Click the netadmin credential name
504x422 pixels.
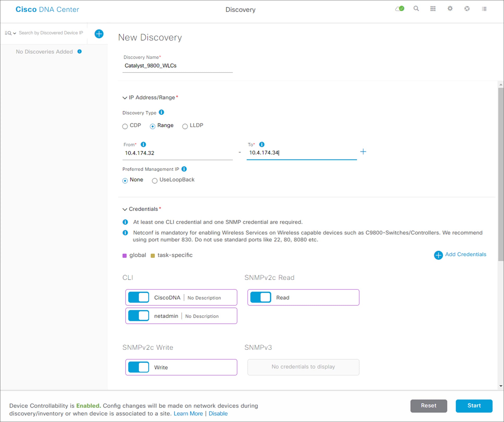166,316
